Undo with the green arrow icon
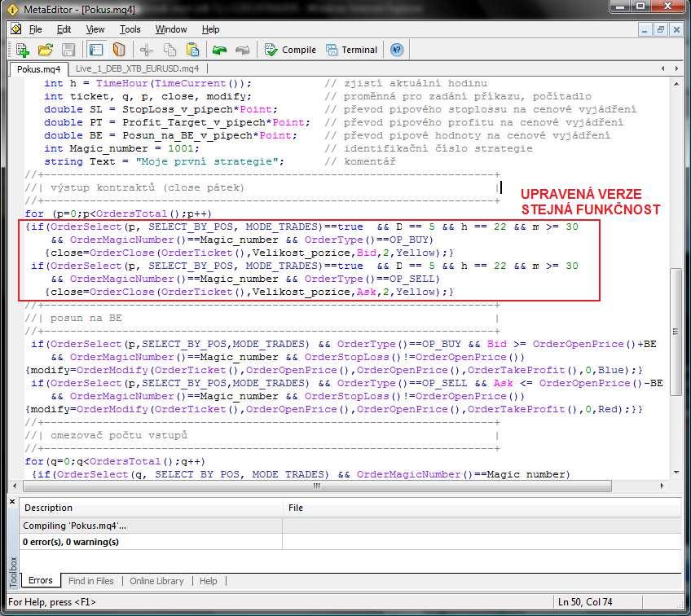 (x=219, y=50)
